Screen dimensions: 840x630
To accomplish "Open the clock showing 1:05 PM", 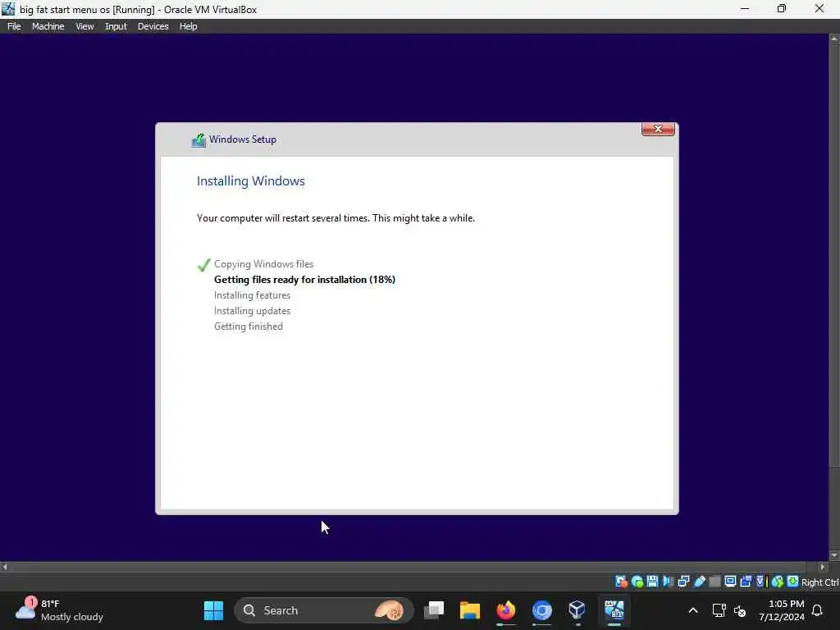I will pyautogui.click(x=781, y=610).
